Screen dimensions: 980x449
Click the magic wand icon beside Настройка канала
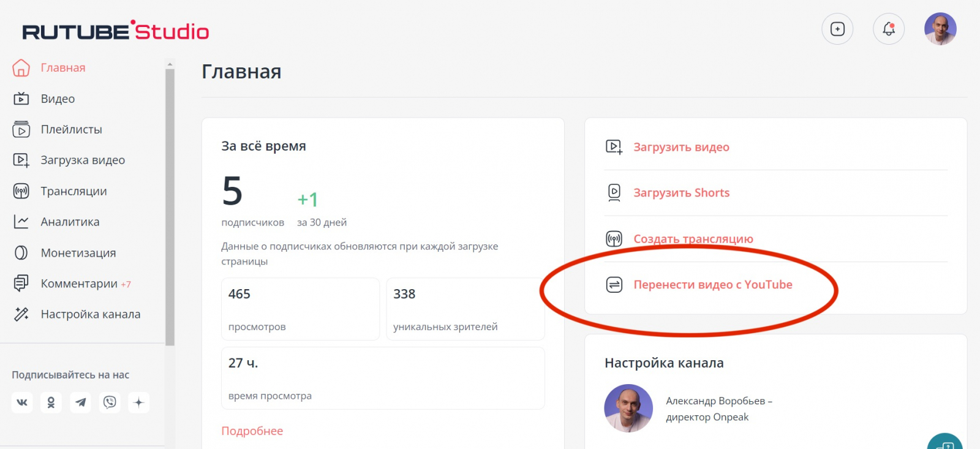pyautogui.click(x=21, y=314)
